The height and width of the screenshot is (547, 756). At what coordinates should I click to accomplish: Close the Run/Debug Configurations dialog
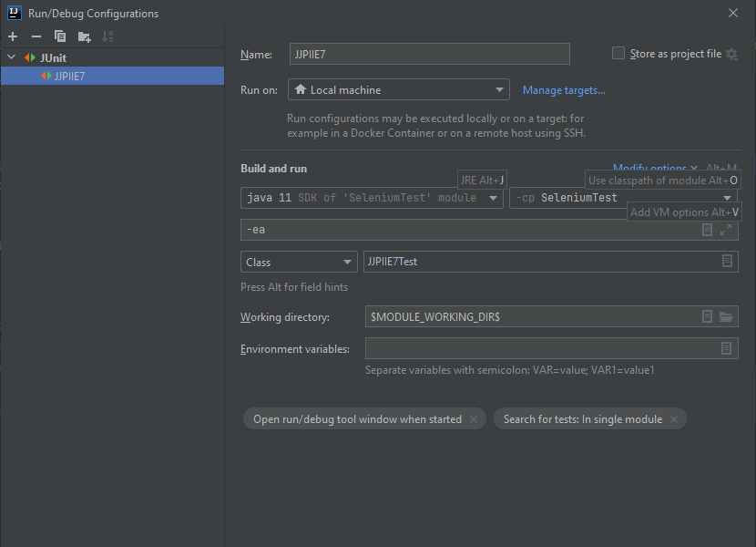click(x=733, y=13)
